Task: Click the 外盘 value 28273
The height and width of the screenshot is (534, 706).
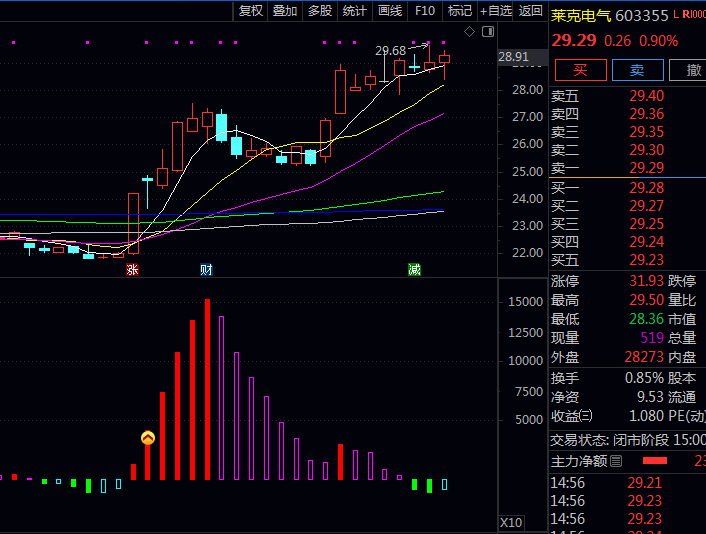Action: (x=644, y=357)
